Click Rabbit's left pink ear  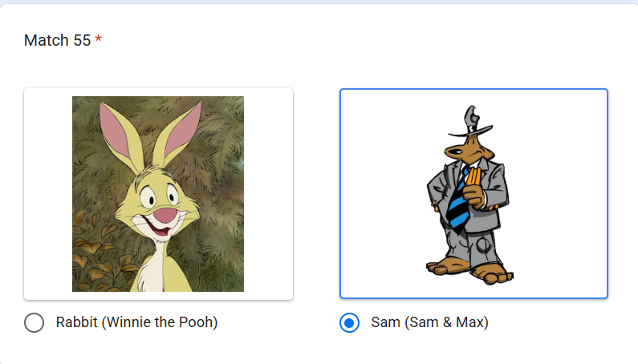pos(118,132)
